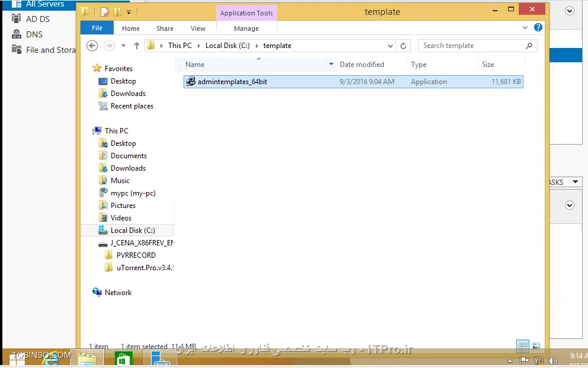Viewport: 588px width, 368px height.
Task: Open Desktop under This PC
Action: pos(123,143)
